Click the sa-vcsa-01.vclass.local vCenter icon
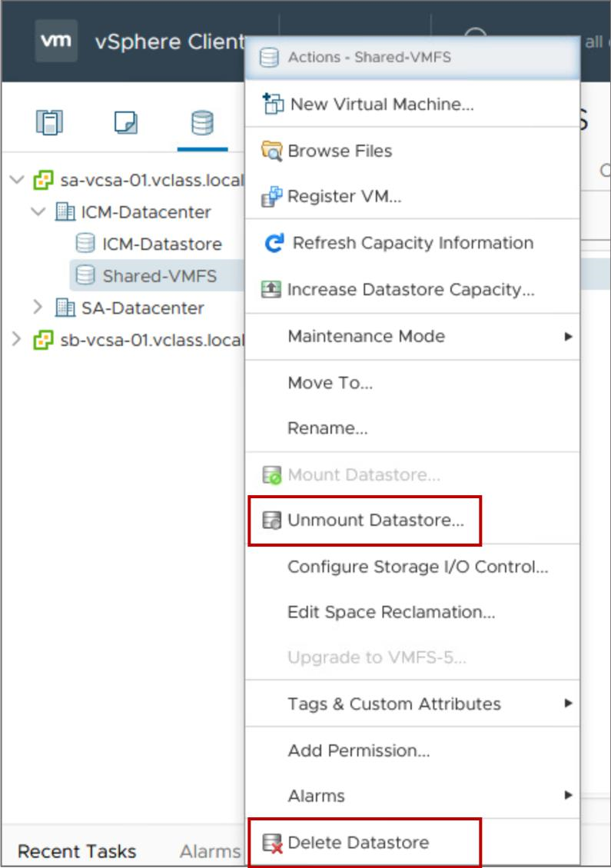 pyautogui.click(x=43, y=180)
